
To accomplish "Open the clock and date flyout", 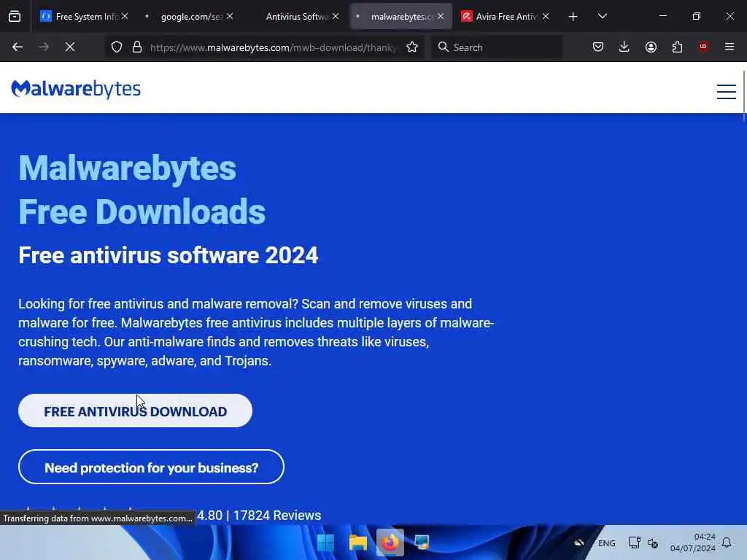I will pos(693,542).
